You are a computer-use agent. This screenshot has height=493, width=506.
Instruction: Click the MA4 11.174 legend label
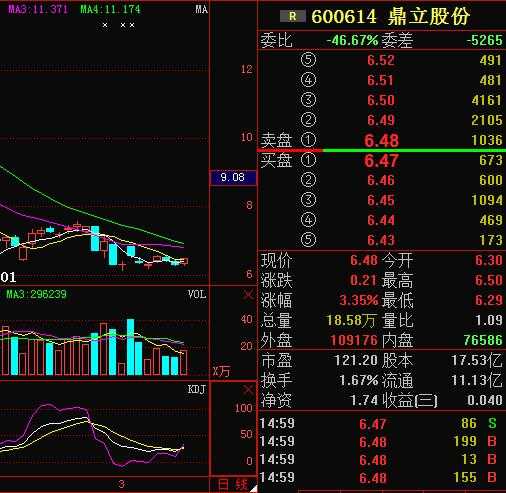click(x=110, y=9)
